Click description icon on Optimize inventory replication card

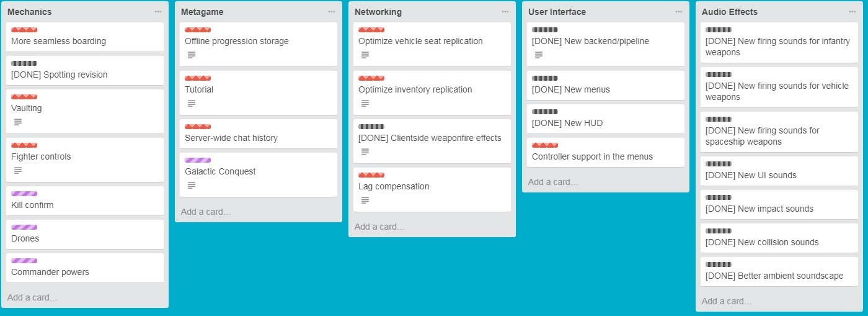point(365,104)
